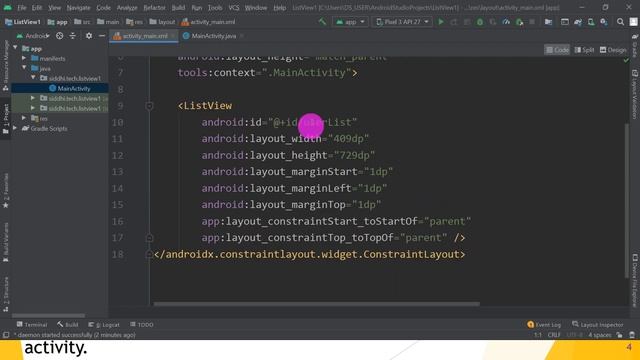Click the Run Anything terminal-like icon
The image size is (640, 360).
564,22
